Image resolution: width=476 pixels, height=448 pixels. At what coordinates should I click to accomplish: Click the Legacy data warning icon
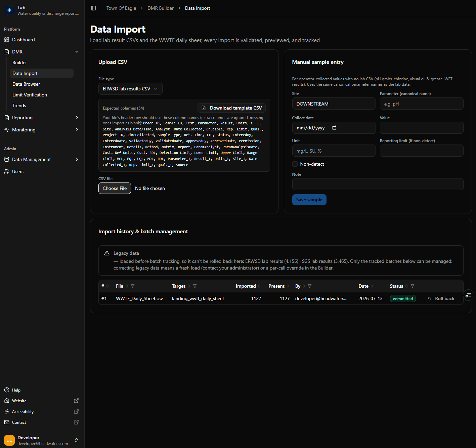(107, 253)
